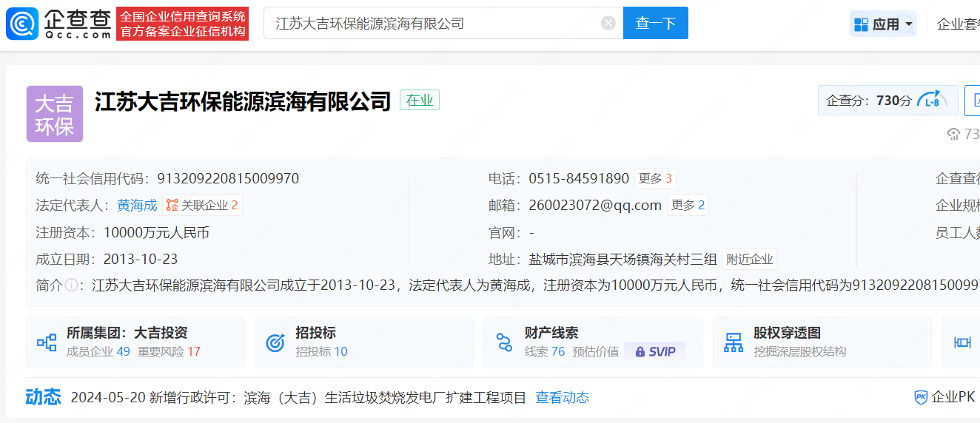This screenshot has width=980, height=423.
Task: Click the 动态 section label
Action: click(x=44, y=397)
